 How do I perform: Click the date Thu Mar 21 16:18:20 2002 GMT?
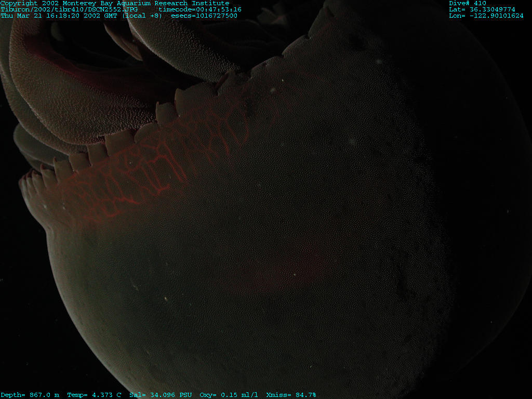(x=59, y=16)
